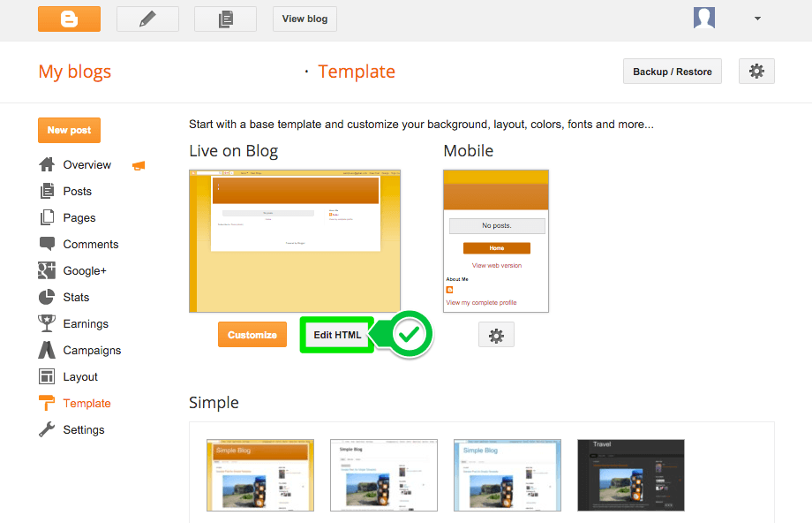Click the Campaigns icon in sidebar

point(45,350)
